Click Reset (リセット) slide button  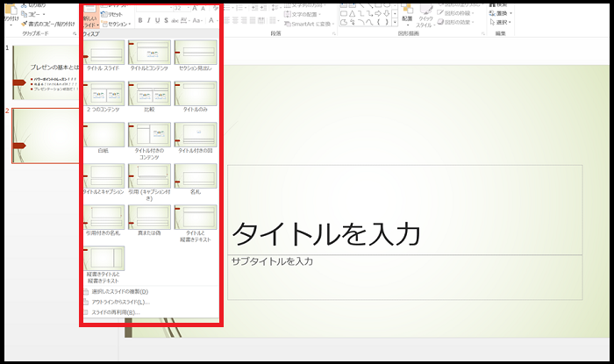pos(112,14)
